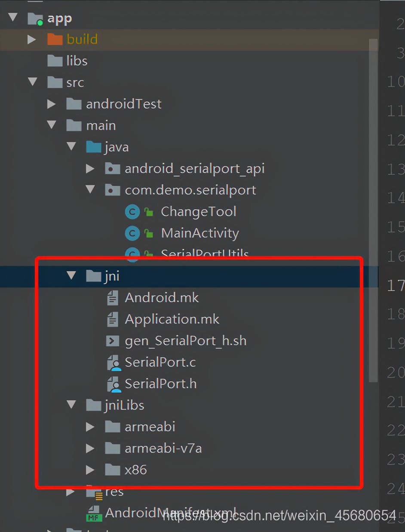The image size is (405, 532).
Task: Open the MainActivity class
Action: [200, 233]
